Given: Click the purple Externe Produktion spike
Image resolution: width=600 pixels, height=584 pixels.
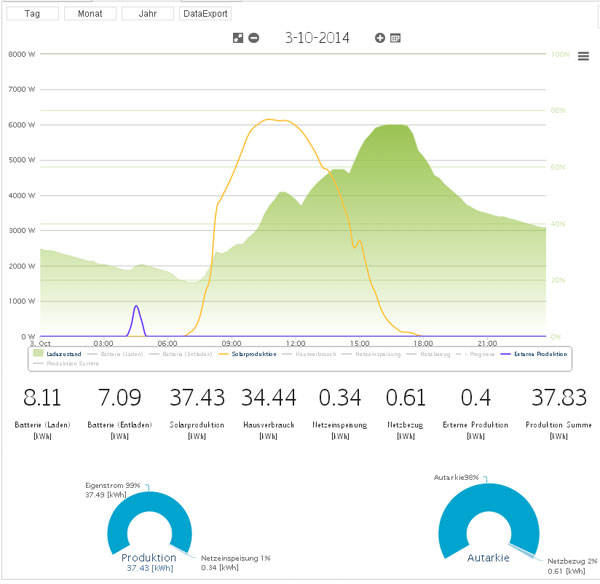Looking at the screenshot, I should click(137, 312).
